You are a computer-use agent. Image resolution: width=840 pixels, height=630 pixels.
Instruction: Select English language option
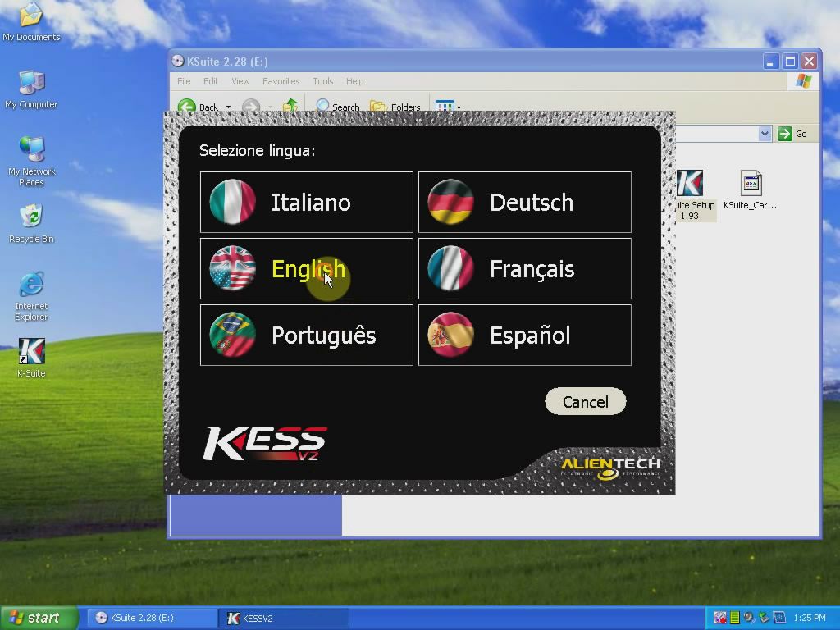pyautogui.click(x=307, y=268)
